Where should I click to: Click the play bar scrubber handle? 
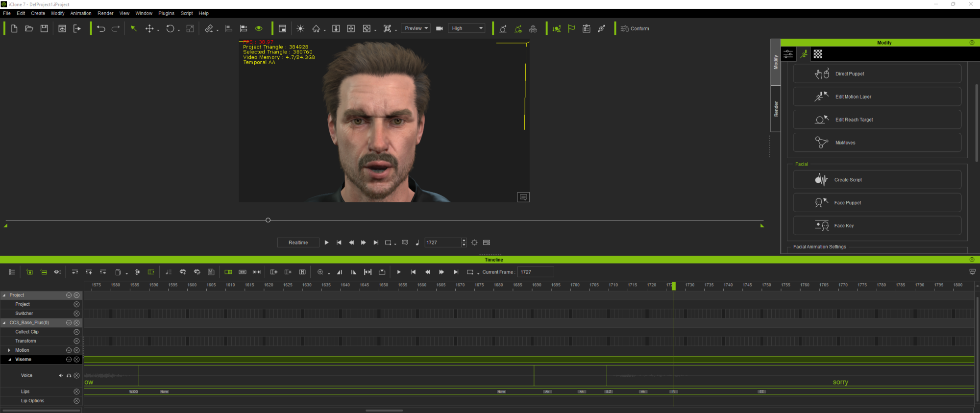click(x=268, y=220)
